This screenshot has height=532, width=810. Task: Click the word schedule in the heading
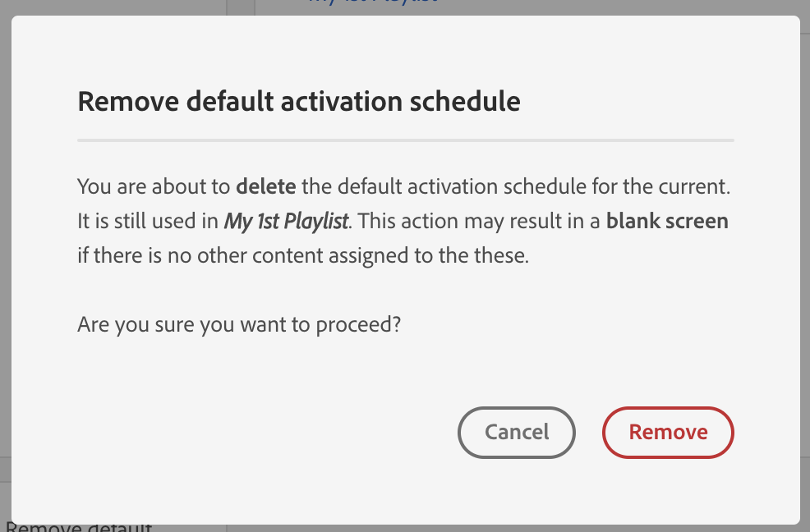click(x=465, y=101)
